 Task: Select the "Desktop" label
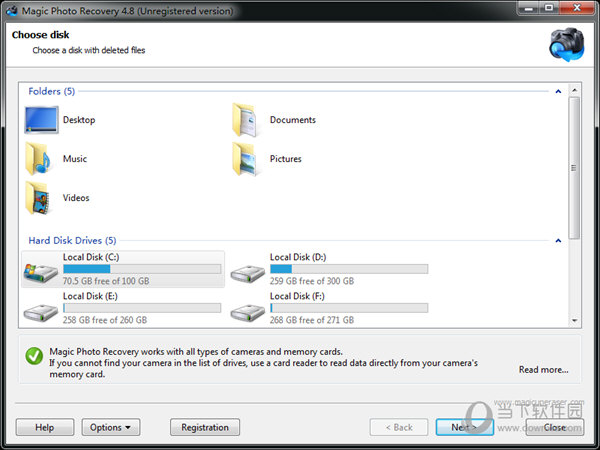[79, 120]
